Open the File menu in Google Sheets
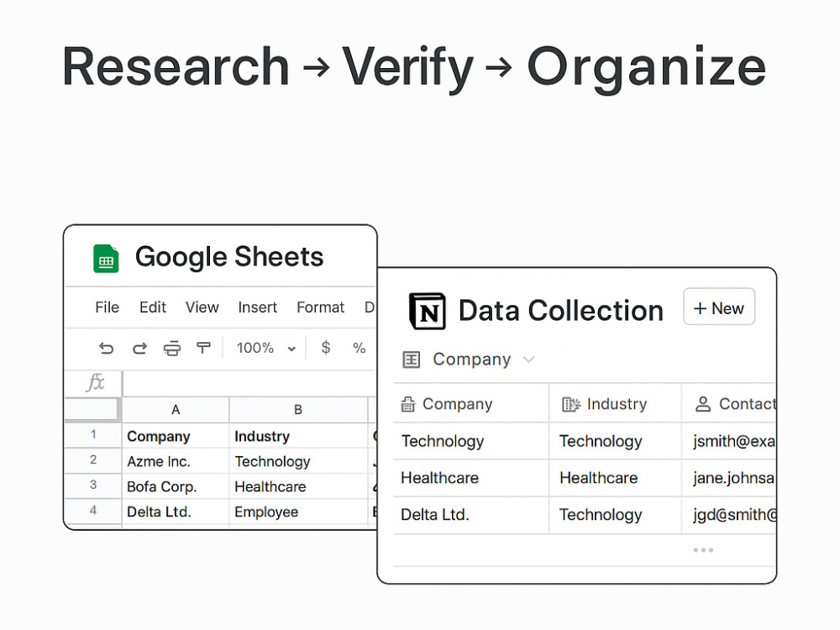840x630 pixels. (108, 307)
